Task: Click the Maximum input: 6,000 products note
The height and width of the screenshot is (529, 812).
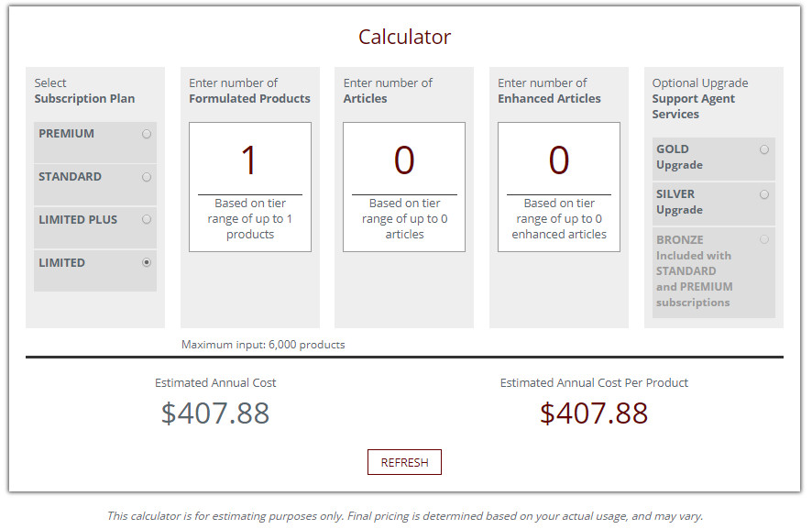Action: (263, 345)
